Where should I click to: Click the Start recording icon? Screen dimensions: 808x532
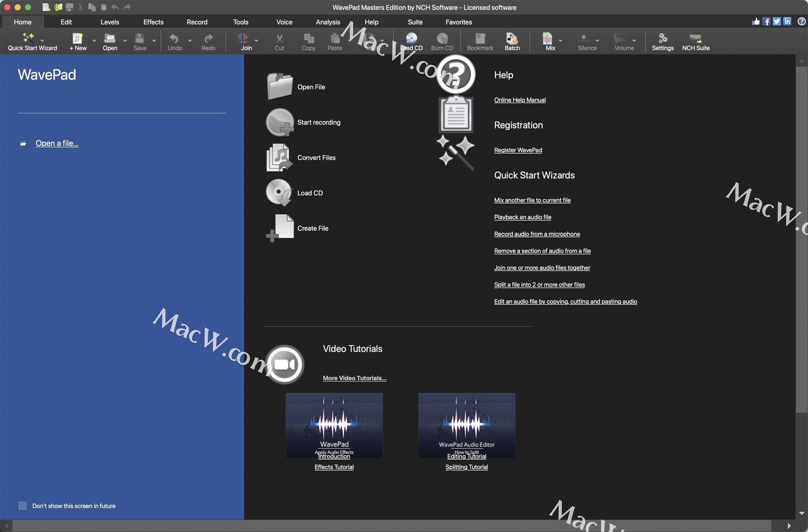coord(279,122)
